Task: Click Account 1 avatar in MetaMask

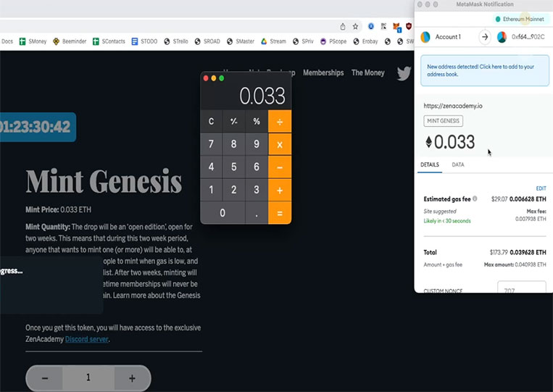Action: tap(425, 37)
